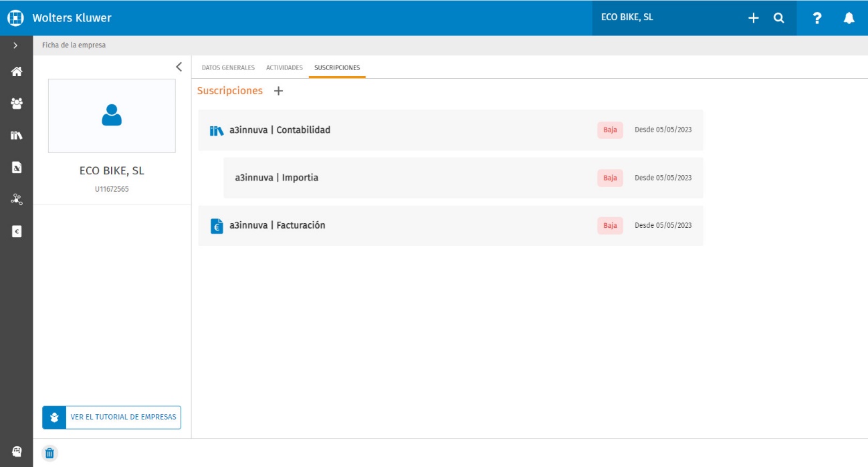This screenshot has width=868, height=467.
Task: Open the accounting books sidebar icon
Action: point(17,136)
